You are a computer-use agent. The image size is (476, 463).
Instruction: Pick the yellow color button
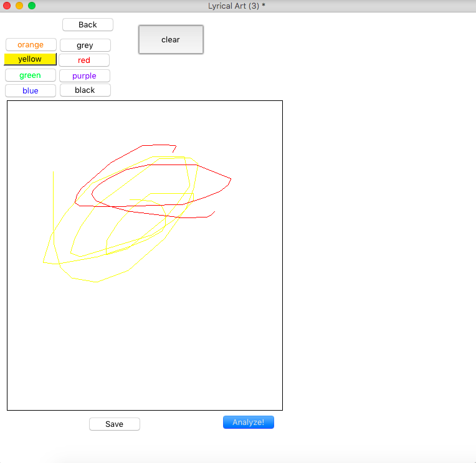click(30, 59)
